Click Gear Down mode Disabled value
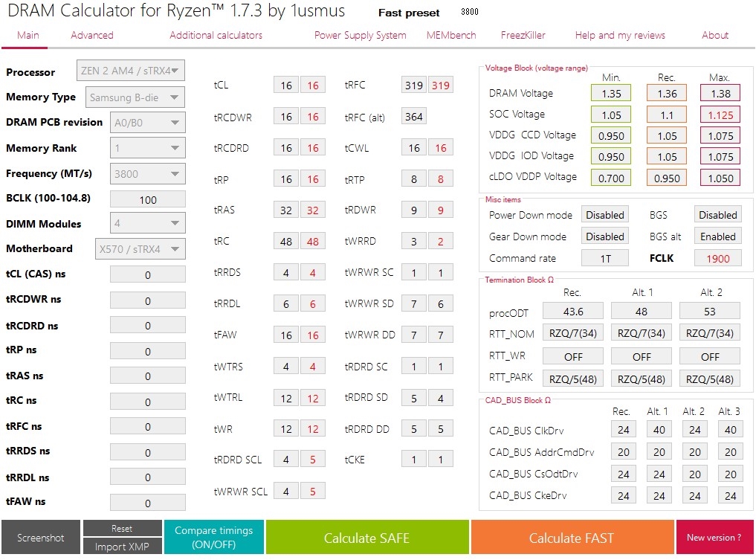 pyautogui.click(x=604, y=236)
